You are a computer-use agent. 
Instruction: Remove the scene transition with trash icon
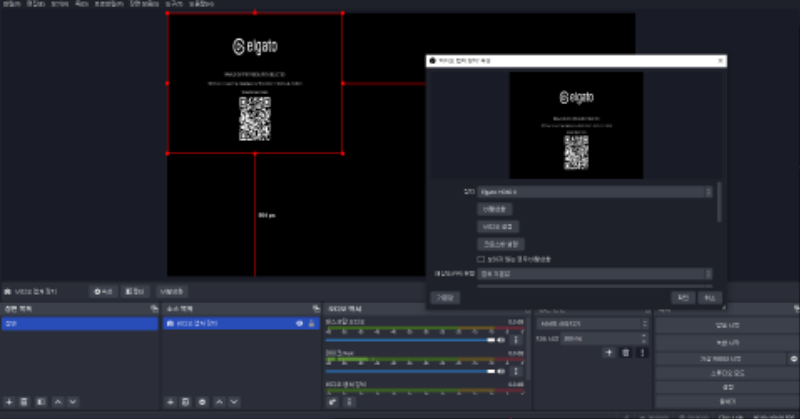click(626, 353)
